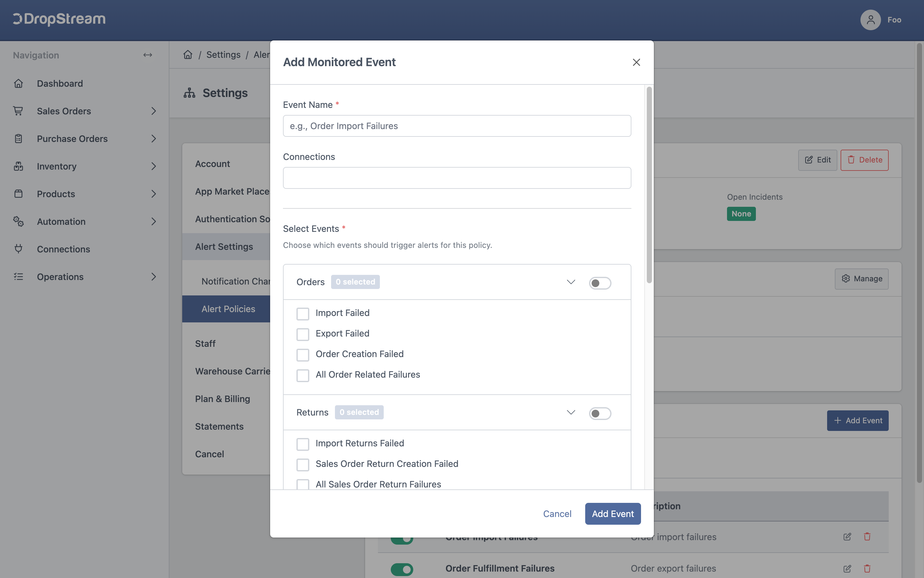Focus the Event Name input field

[457, 126]
